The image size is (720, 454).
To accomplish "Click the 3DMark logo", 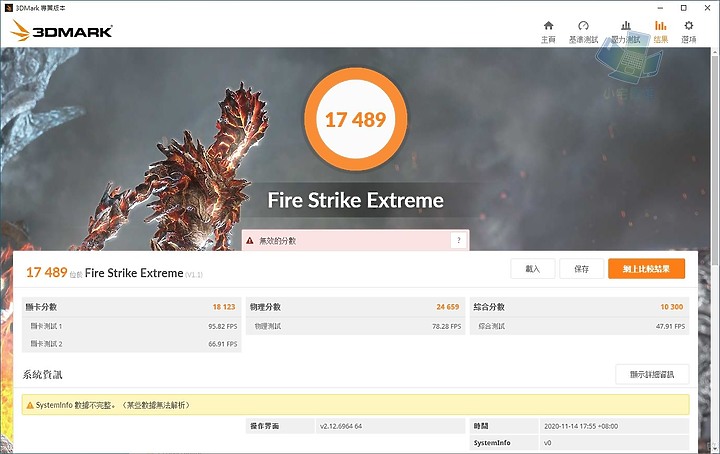I will (x=62, y=31).
